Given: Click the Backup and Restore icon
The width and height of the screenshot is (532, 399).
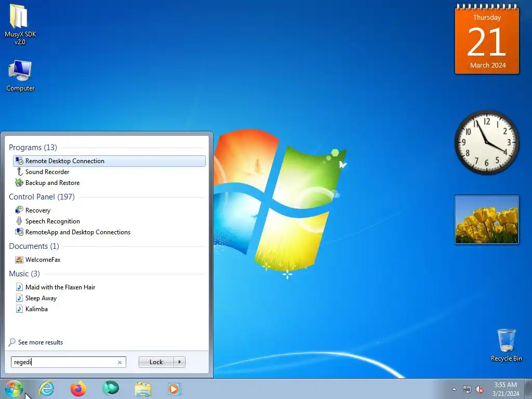Looking at the screenshot, I should click(x=19, y=182).
